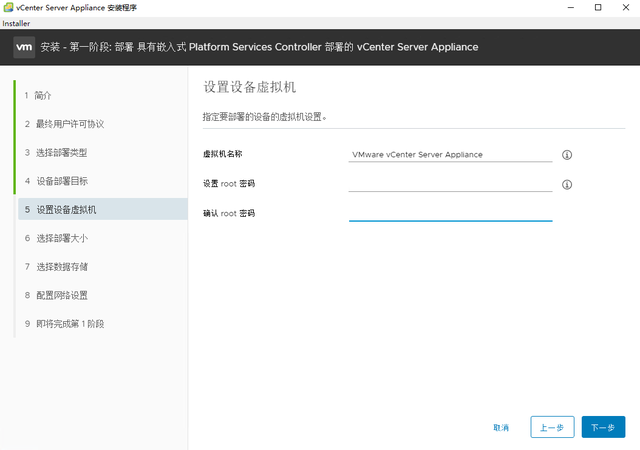Image resolution: width=640 pixels, height=450 pixels.
Task: Click the vCenter installer icon in title bar
Action: 8,7
